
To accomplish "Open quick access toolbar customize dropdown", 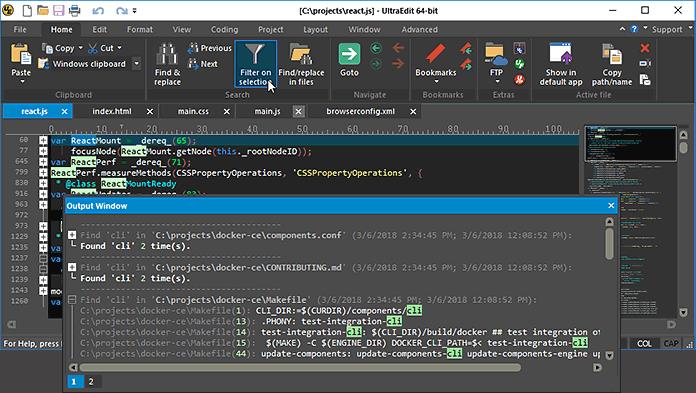I will tap(134, 11).
